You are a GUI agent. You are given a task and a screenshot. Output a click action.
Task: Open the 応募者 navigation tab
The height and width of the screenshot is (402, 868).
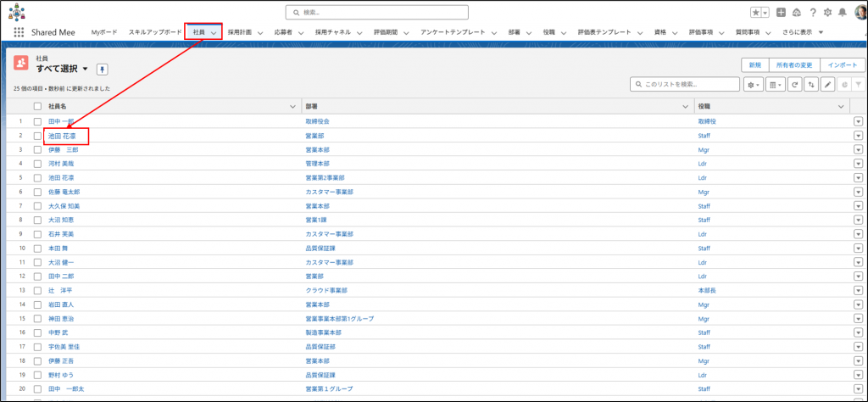coord(283,32)
